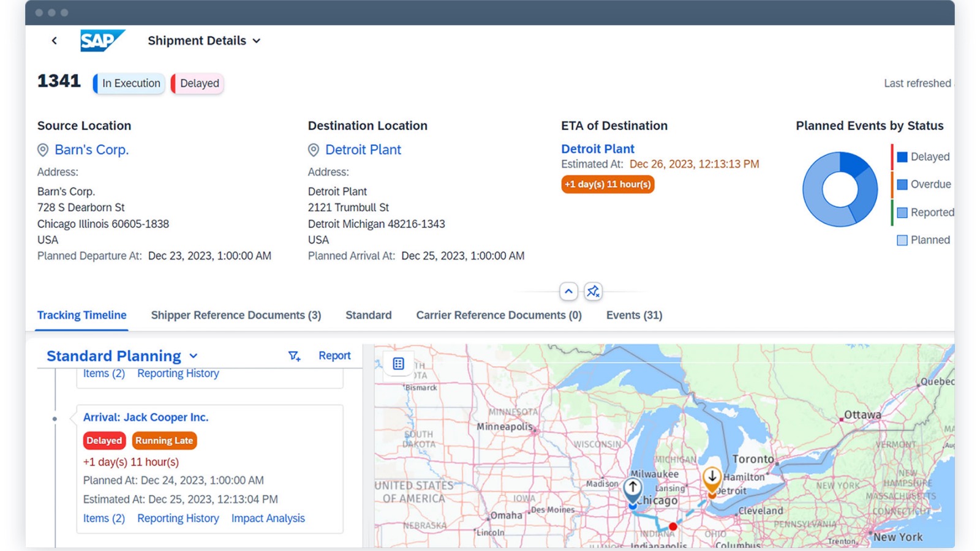The width and height of the screenshot is (980, 551).
Task: Select the Delayed legend color swatch
Action: 902,157
